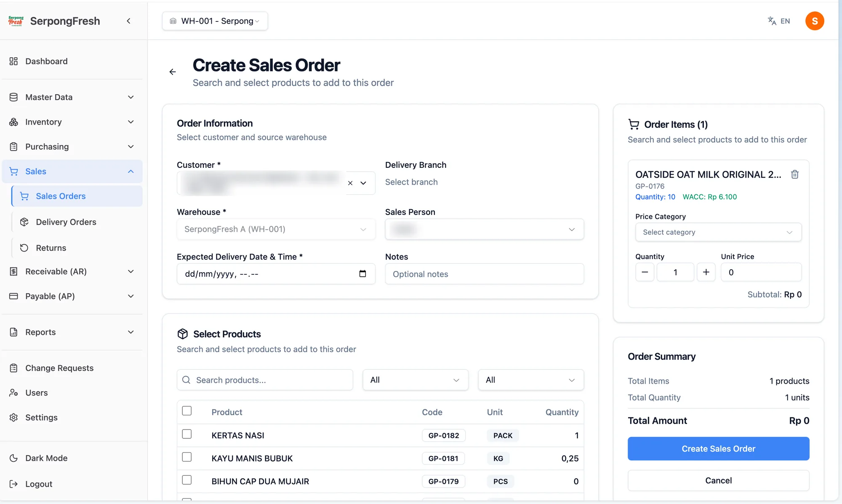
Task: Expand the Customer dropdown arrow
Action: click(363, 183)
